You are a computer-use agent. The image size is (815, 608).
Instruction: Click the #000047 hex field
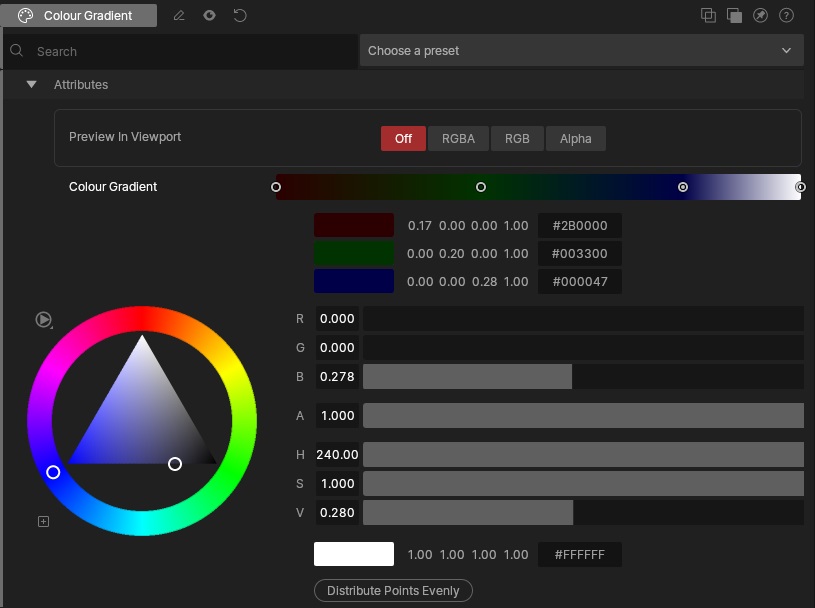coord(580,282)
